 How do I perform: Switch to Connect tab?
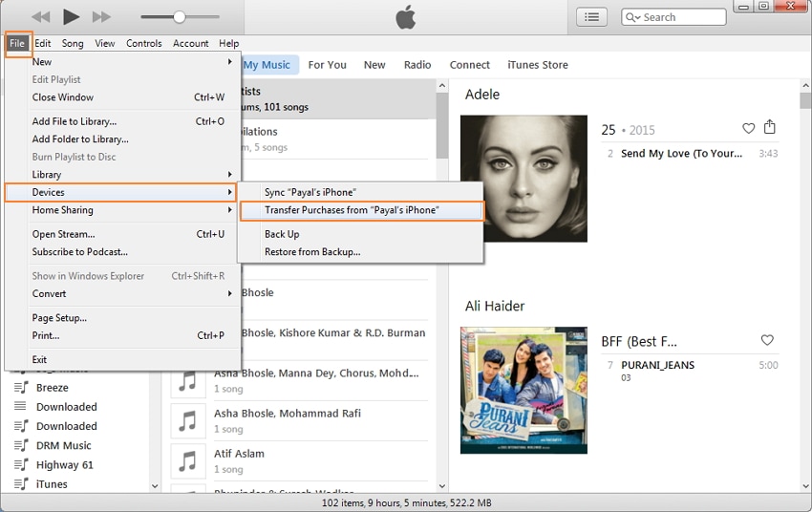tap(469, 65)
